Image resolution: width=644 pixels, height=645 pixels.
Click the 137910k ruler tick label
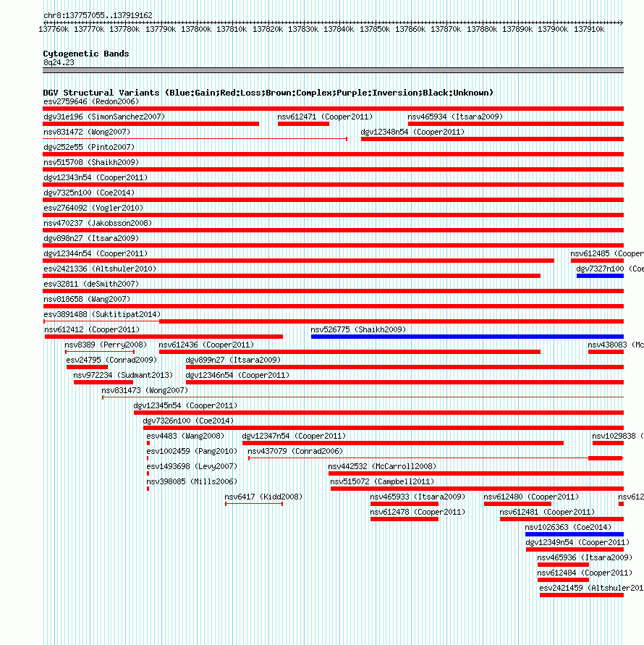589,29
